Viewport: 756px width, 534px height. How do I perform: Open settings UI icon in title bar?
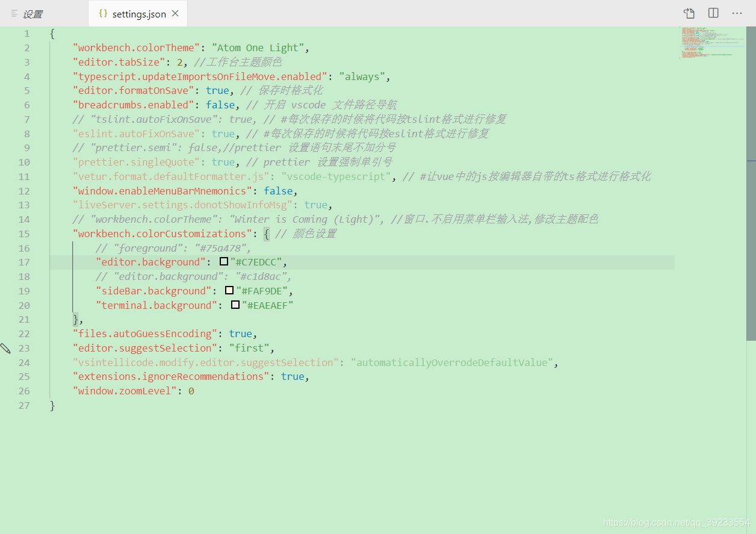(x=689, y=13)
